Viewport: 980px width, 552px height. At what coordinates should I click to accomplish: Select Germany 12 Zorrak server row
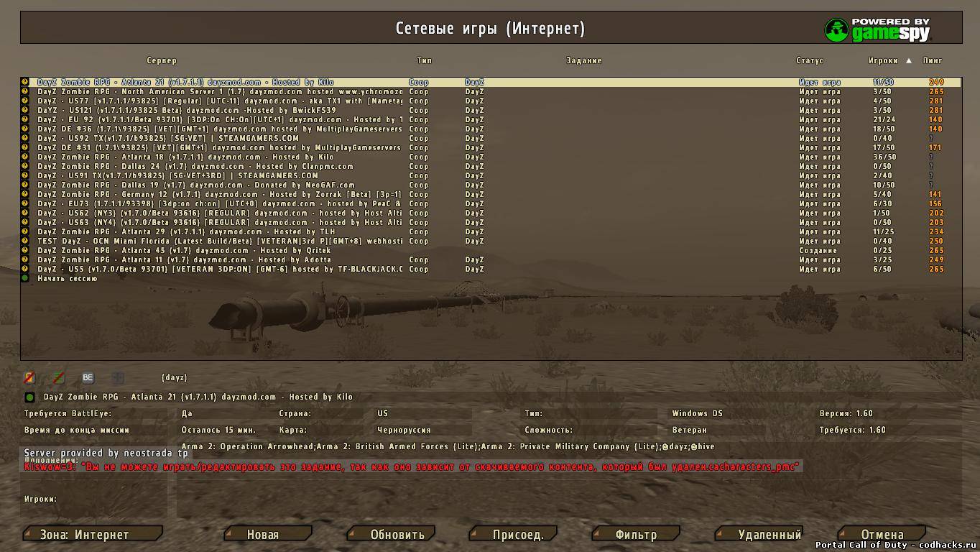point(491,195)
